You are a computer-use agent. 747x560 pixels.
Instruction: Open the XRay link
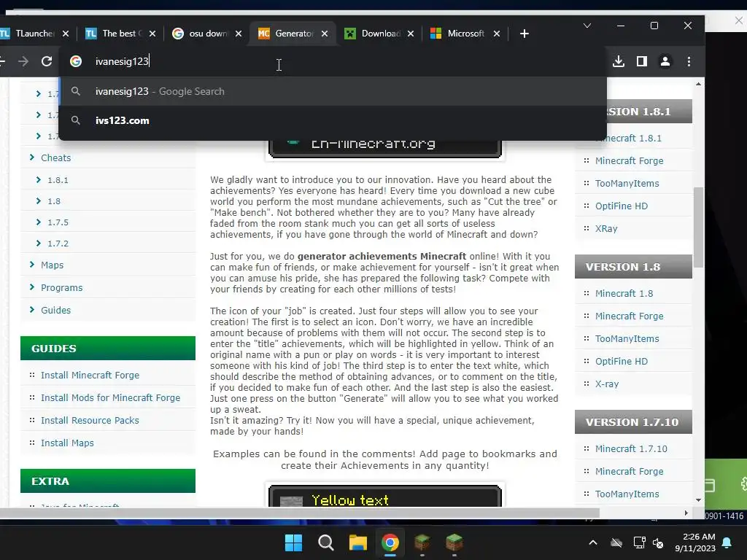(x=606, y=228)
